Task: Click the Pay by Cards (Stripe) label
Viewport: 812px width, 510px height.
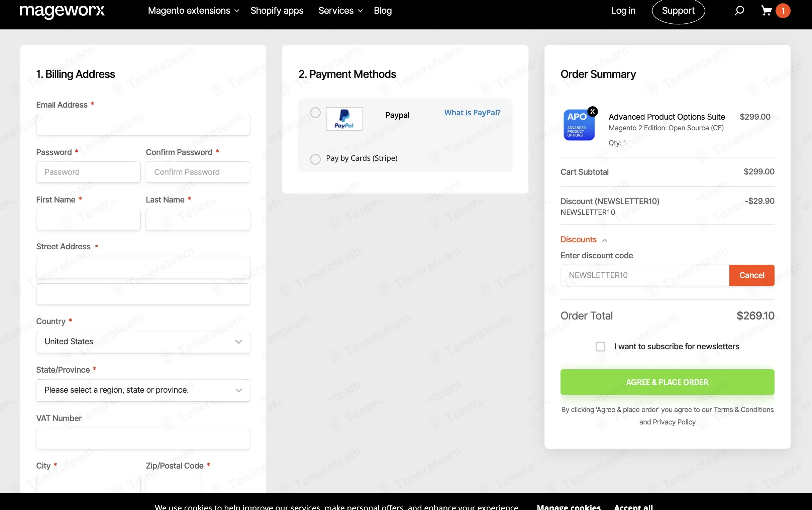Action: (362, 158)
